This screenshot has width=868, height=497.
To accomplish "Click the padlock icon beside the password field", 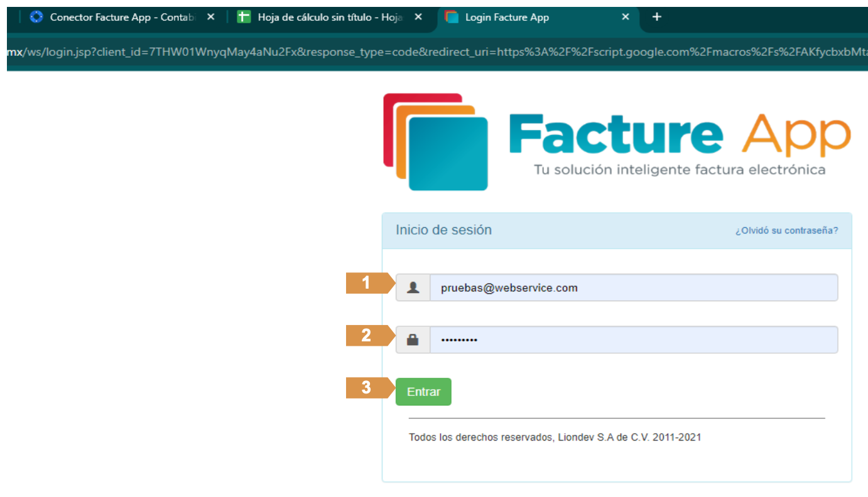I will [413, 339].
